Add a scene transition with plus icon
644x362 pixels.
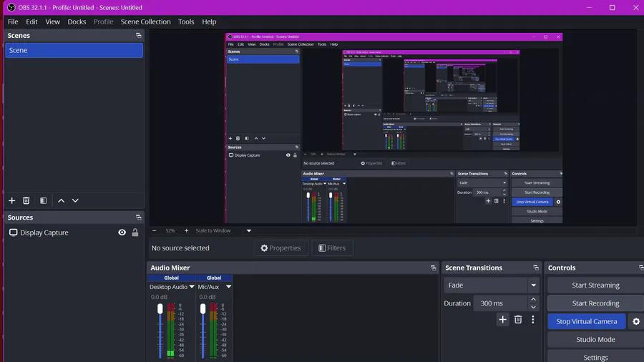[x=503, y=319]
